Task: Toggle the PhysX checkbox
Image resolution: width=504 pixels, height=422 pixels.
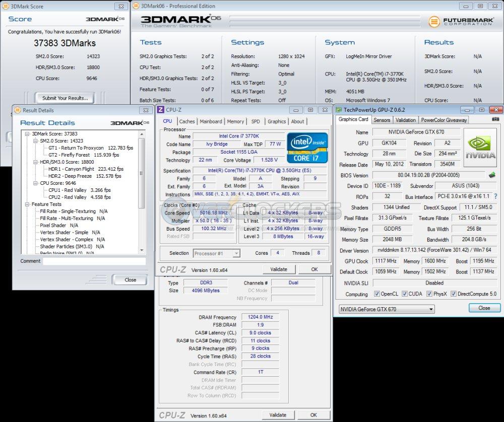Action: (429, 294)
